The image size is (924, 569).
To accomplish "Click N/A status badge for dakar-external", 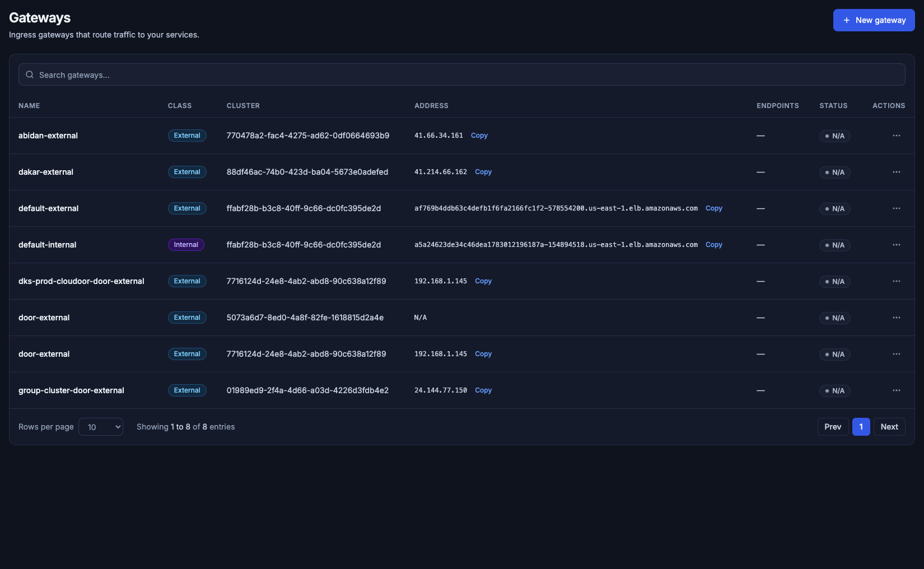I will point(834,172).
